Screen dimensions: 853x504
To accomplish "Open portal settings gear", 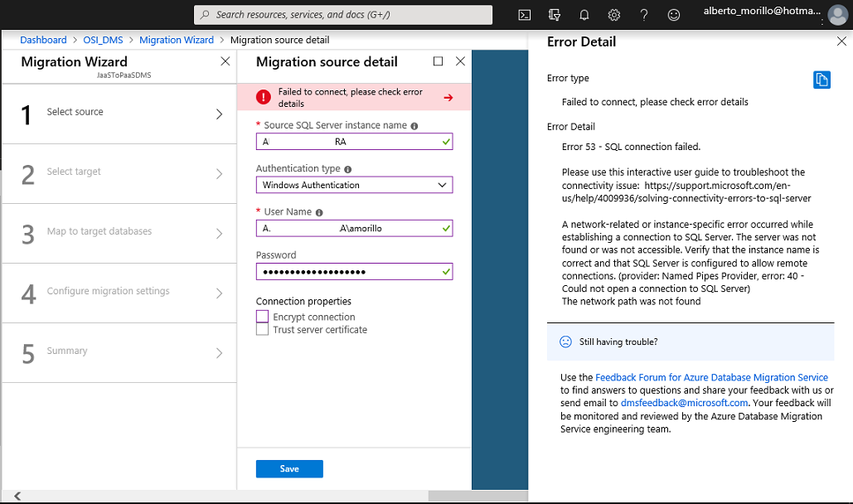I will (x=614, y=15).
